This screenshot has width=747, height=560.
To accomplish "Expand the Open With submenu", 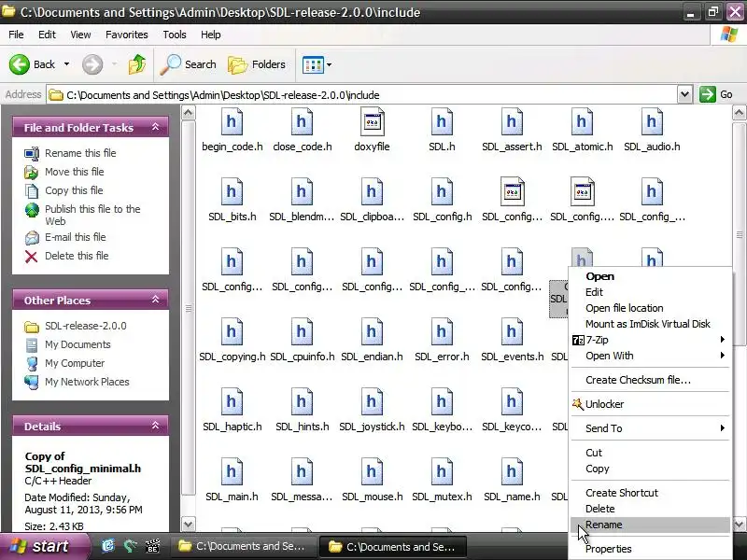I will click(650, 356).
